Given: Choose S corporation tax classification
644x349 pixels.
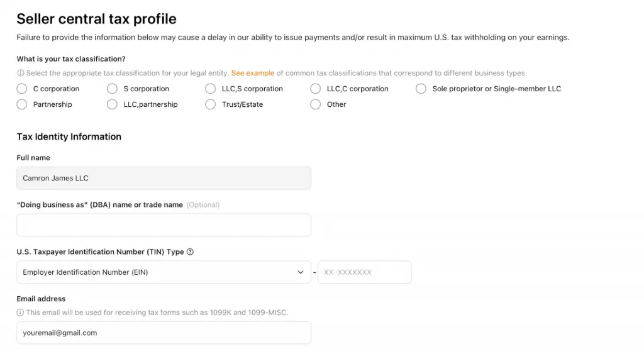Looking at the screenshot, I should click(112, 89).
